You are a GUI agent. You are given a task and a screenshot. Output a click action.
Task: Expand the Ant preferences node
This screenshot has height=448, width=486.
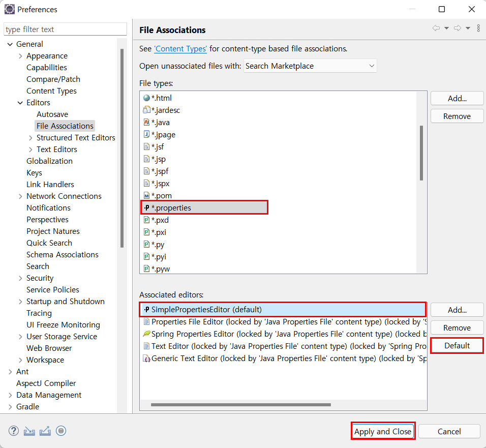point(10,372)
